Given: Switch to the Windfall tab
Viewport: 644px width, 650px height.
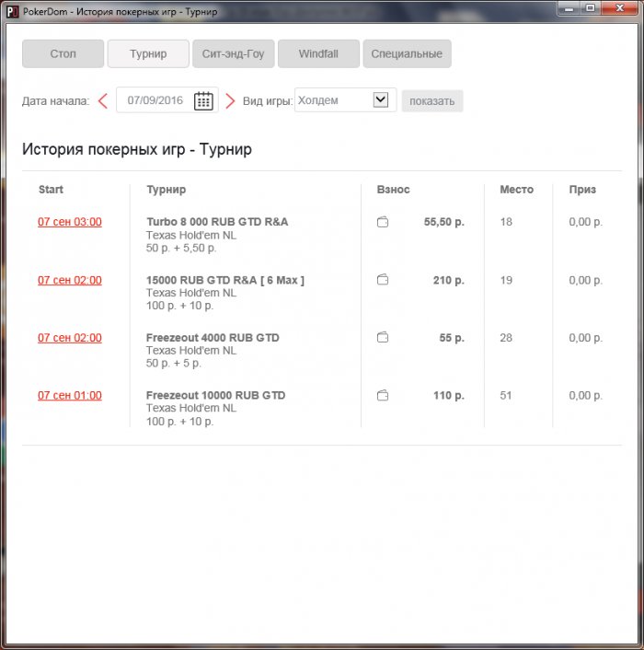Looking at the screenshot, I should [318, 53].
